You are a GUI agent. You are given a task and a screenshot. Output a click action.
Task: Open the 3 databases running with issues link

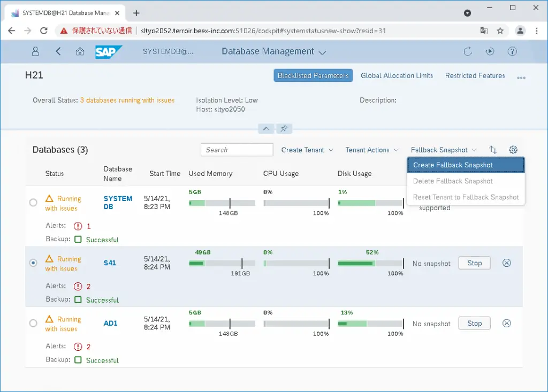[127, 100]
